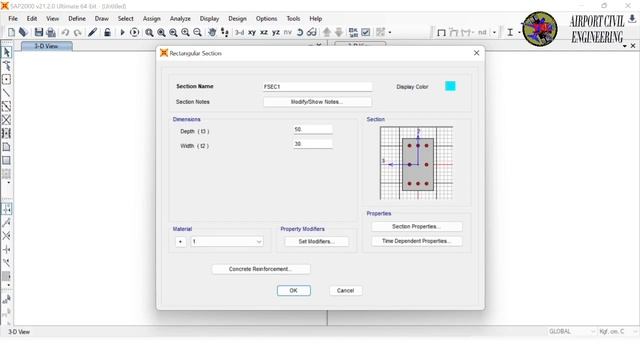The width and height of the screenshot is (640, 360).
Task: Click the Pan hand icon
Action: click(x=212, y=32)
